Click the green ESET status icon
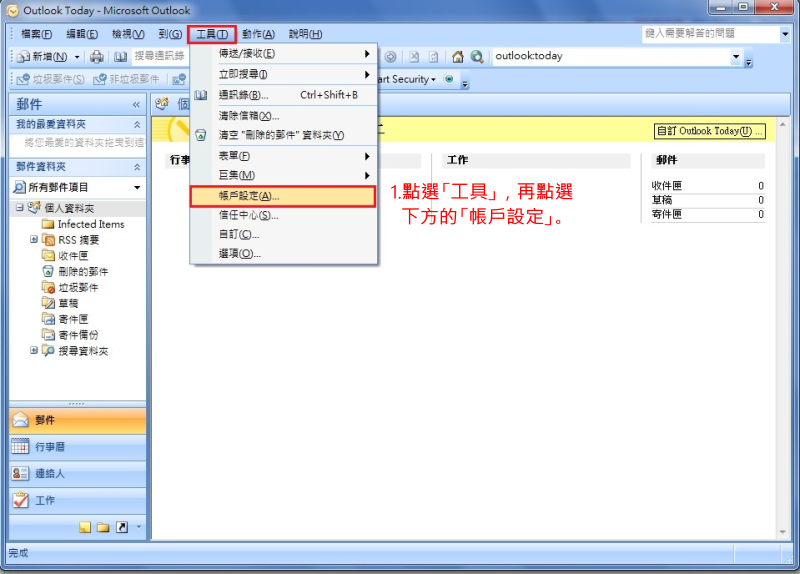 [449, 79]
